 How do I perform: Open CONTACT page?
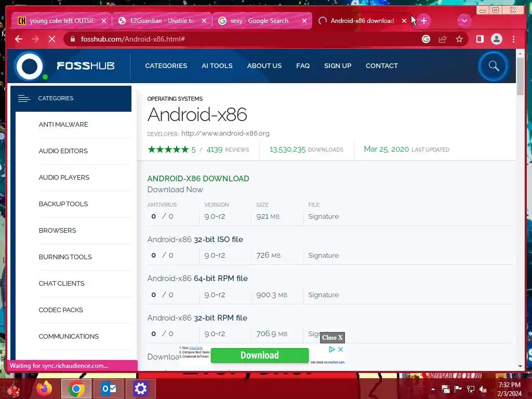(x=382, y=66)
